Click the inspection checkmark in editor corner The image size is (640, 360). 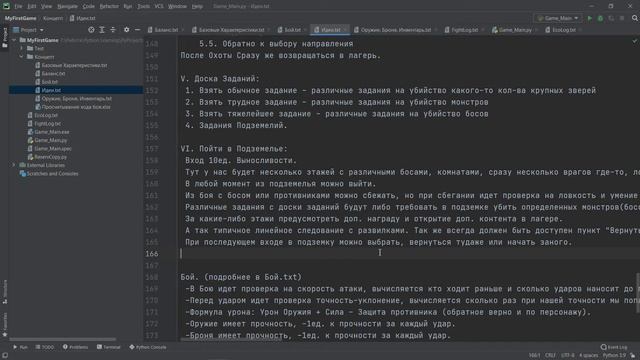click(x=634, y=41)
